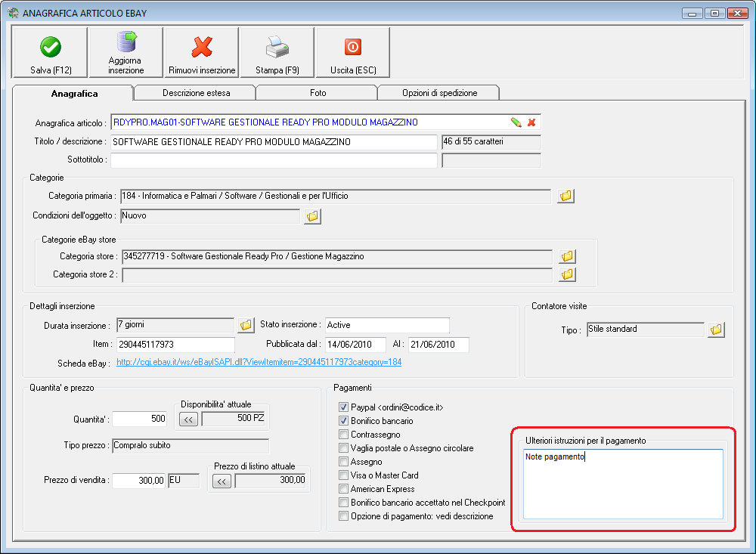
Task: Open the Descrizione estesa tab
Action: 196,93
